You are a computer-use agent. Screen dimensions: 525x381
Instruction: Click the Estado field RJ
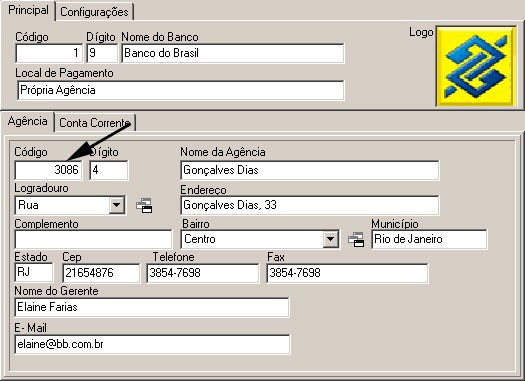click(x=34, y=272)
